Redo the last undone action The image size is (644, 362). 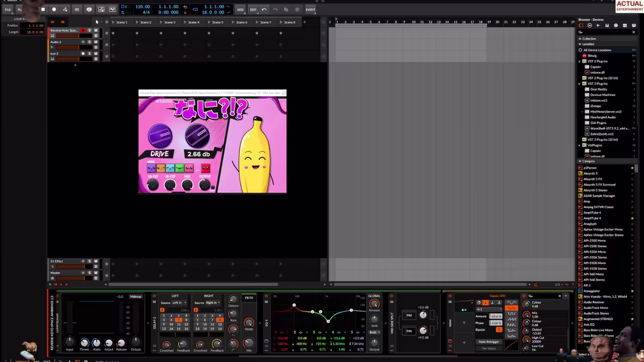coord(275,9)
